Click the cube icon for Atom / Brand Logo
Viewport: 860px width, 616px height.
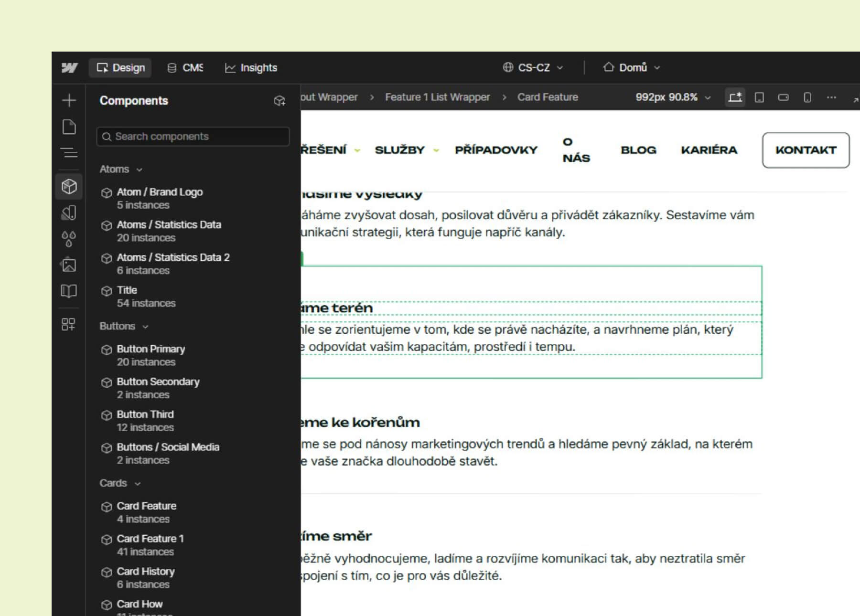pos(106,193)
